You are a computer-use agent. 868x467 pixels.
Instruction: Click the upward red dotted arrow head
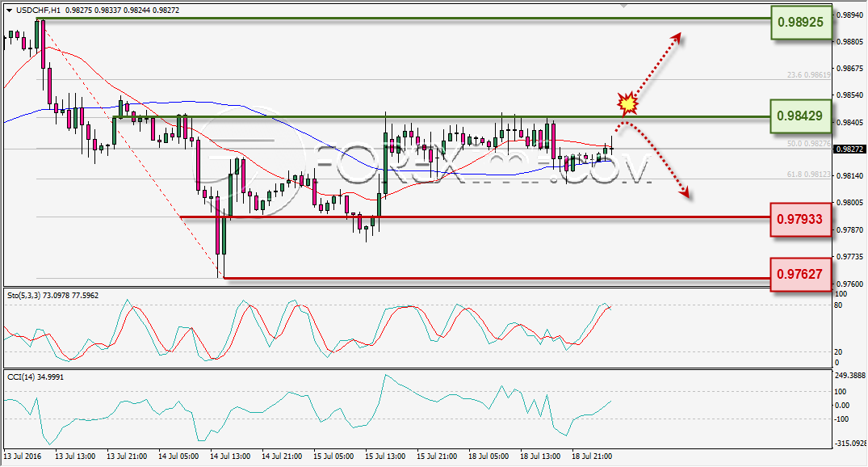point(676,38)
